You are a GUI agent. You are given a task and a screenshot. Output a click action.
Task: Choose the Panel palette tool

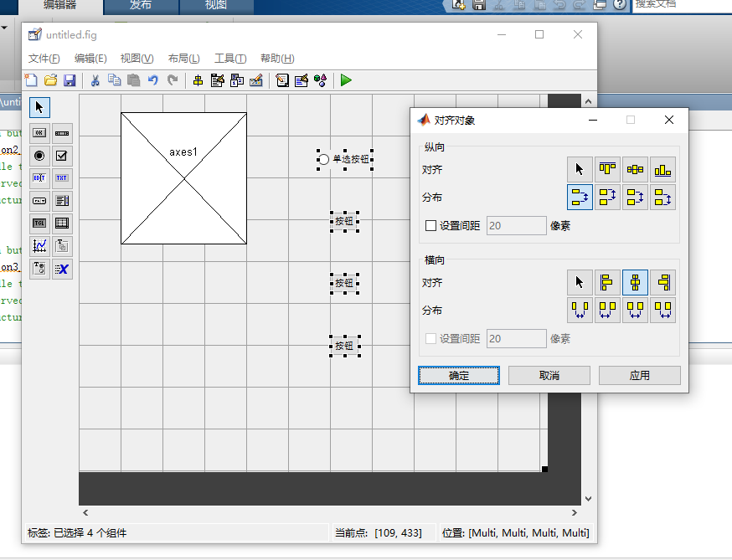(62, 245)
